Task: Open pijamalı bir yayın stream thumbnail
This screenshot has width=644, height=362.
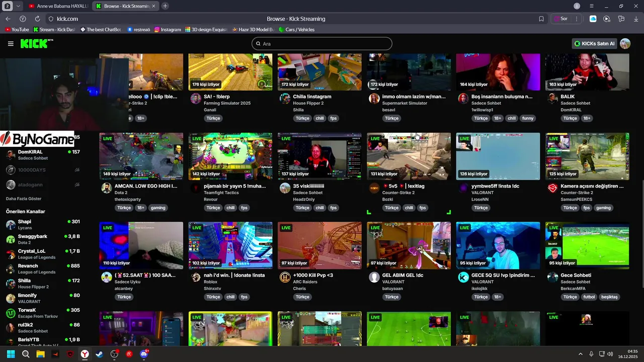Action: [x=230, y=156]
